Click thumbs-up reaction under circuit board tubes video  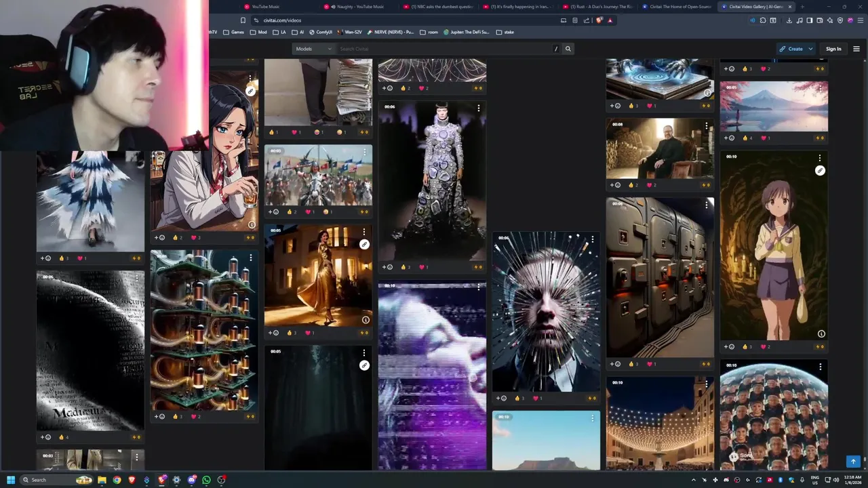pyautogui.click(x=177, y=417)
